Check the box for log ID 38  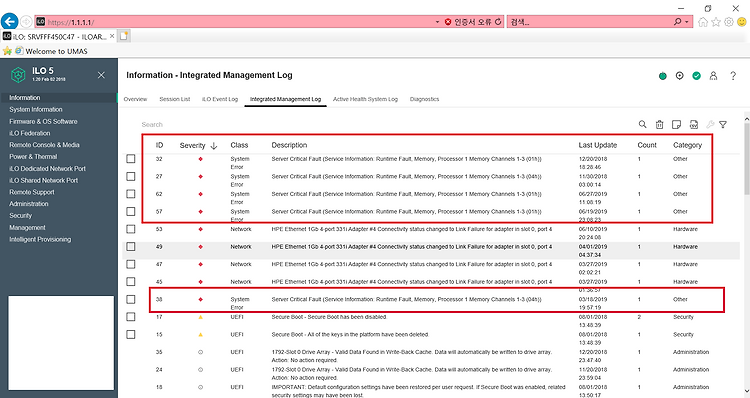[x=131, y=299]
